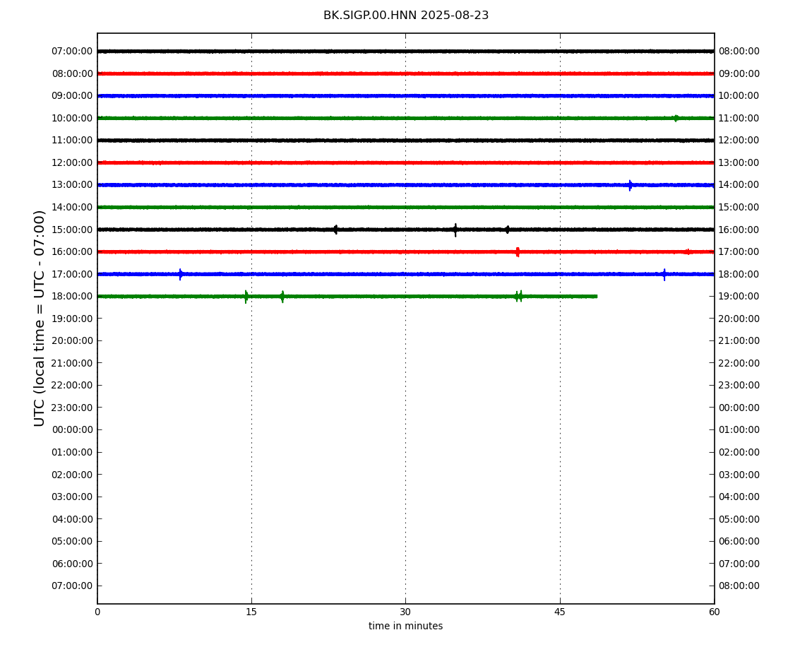Select right-axis label 02:00:00

point(739,452)
